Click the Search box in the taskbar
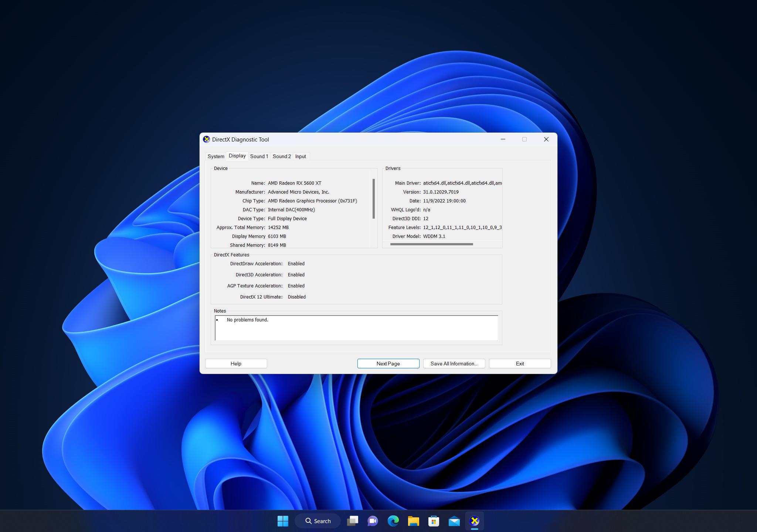The width and height of the screenshot is (757, 532). pyautogui.click(x=318, y=521)
